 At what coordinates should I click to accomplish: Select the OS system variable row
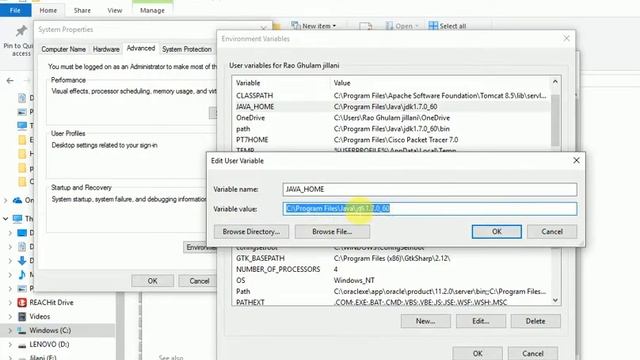[x=392, y=280]
